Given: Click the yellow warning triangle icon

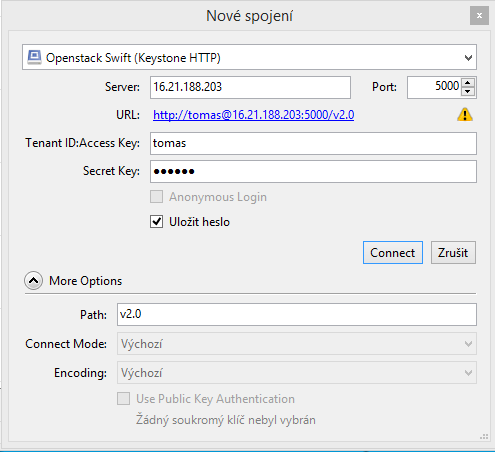Looking at the screenshot, I should (x=465, y=115).
